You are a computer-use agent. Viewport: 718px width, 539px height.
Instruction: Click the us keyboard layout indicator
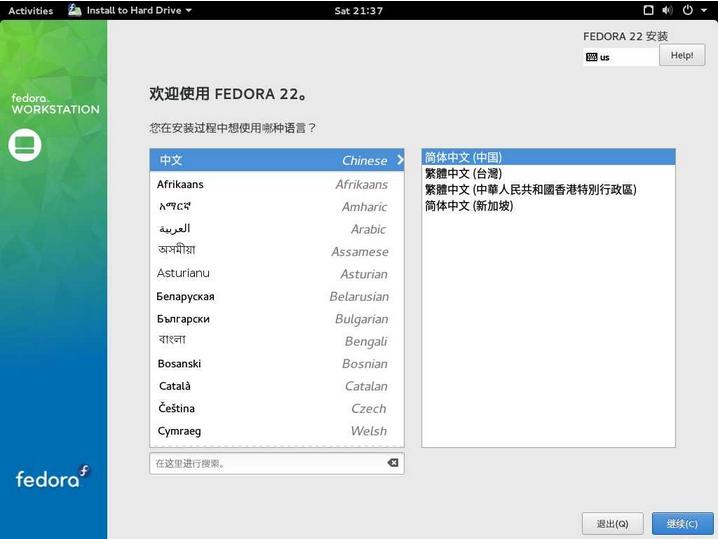(x=620, y=57)
